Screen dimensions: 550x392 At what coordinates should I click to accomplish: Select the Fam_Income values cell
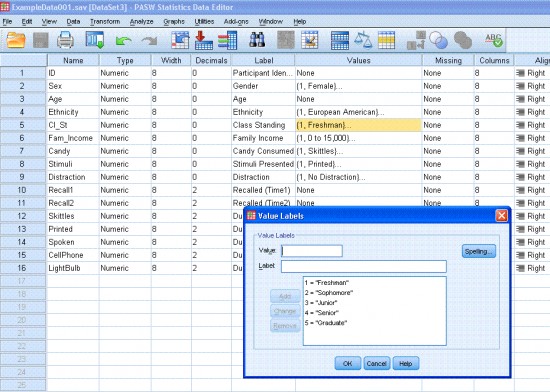coord(358,138)
